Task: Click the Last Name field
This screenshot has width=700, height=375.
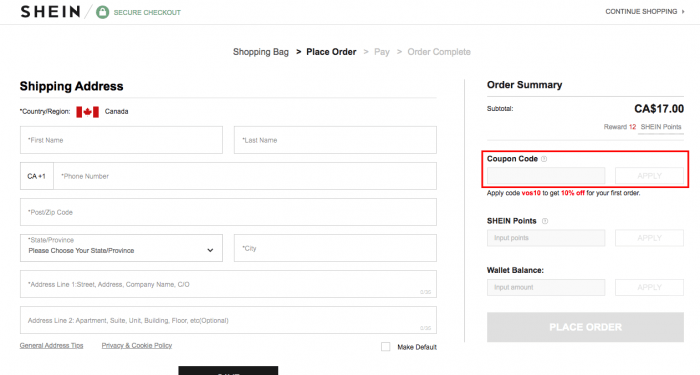Action: pyautogui.click(x=335, y=140)
